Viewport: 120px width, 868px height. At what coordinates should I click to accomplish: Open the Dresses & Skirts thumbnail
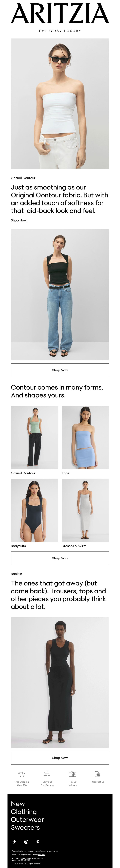coord(85,510)
